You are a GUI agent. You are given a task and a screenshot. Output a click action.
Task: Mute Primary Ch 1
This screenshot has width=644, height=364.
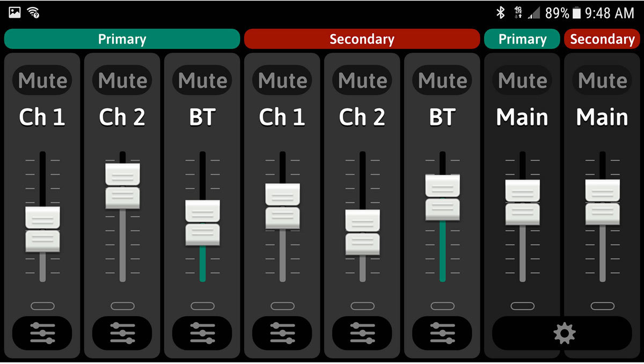42,80
